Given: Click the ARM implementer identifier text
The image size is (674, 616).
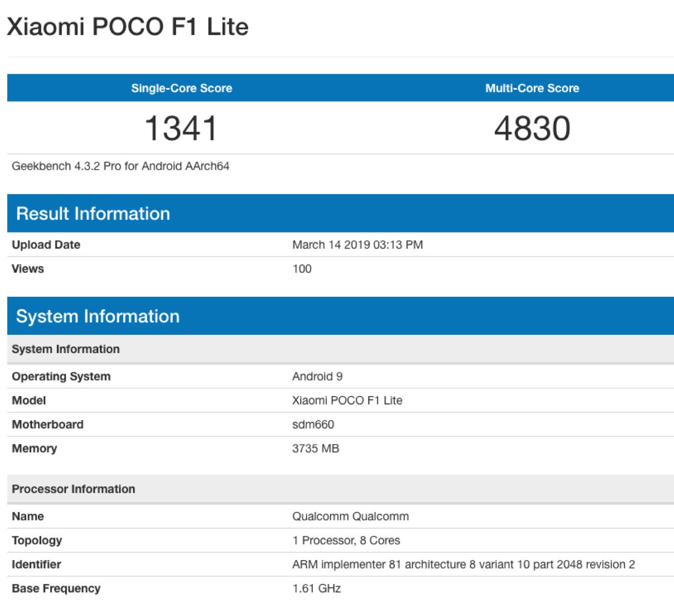Looking at the screenshot, I should tap(463, 564).
